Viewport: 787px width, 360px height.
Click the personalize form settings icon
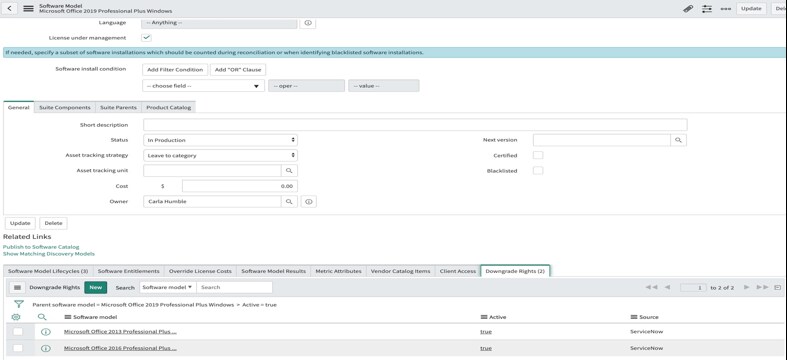pyautogui.click(x=707, y=9)
